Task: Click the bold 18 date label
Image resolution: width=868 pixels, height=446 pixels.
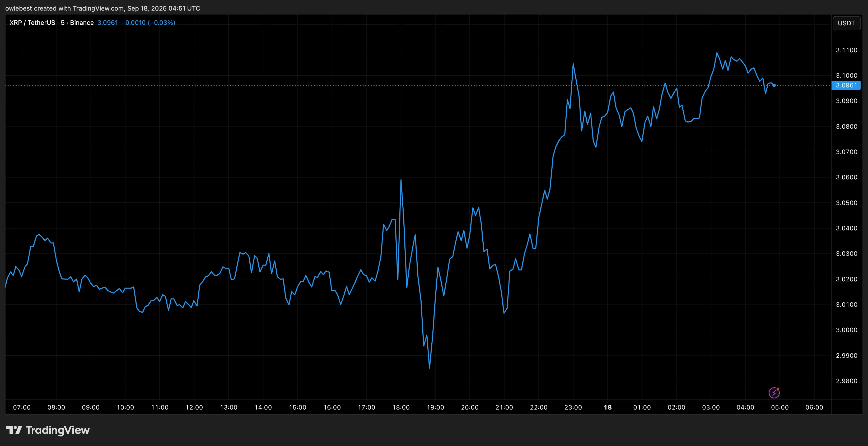Action: [x=608, y=407]
